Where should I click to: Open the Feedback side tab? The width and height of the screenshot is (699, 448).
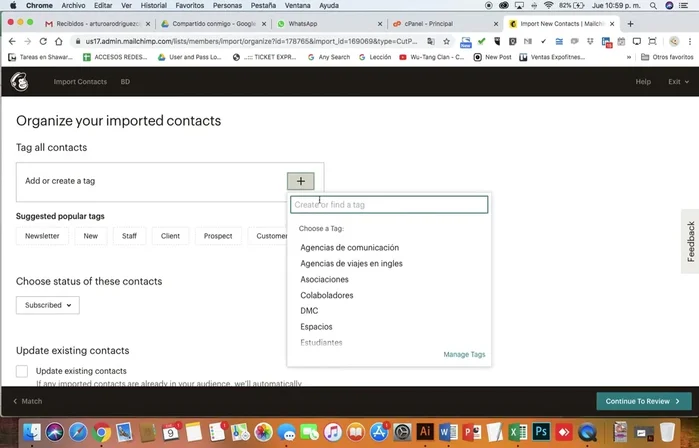tap(691, 241)
